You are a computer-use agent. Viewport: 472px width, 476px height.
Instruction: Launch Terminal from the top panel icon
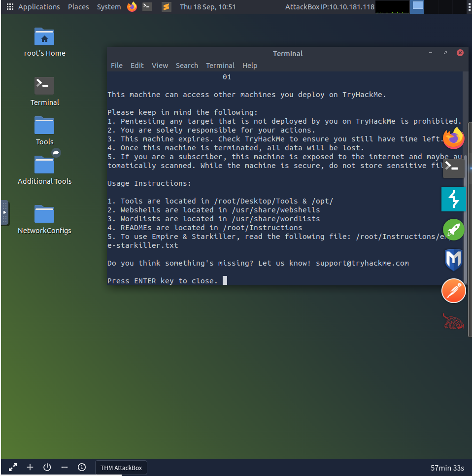point(147,7)
